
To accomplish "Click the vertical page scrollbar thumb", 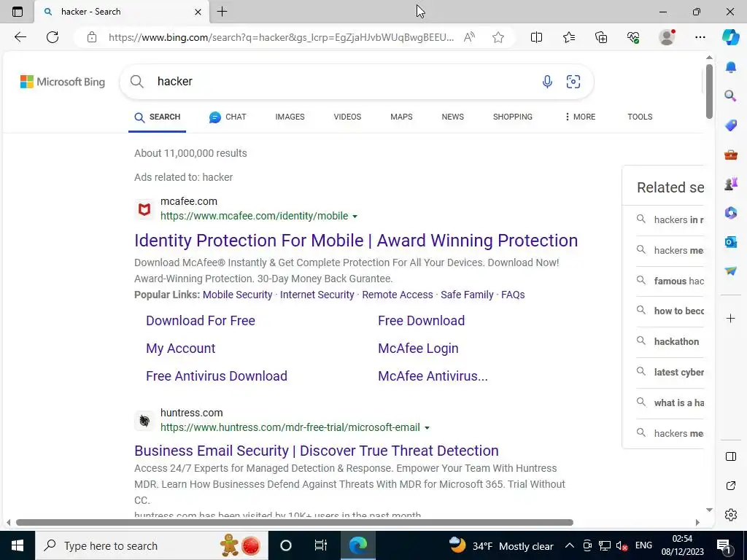I will 709,91.
